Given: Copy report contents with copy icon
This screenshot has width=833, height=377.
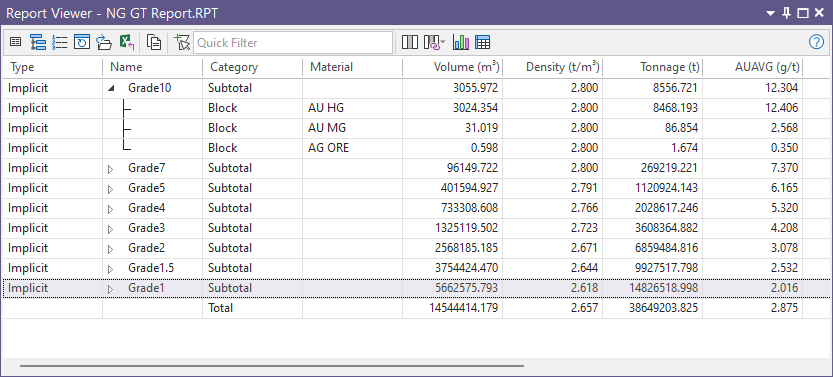Looking at the screenshot, I should point(154,42).
